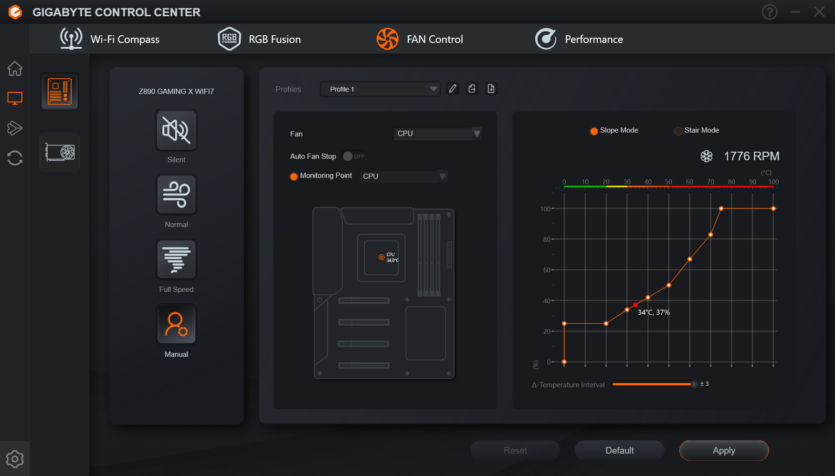Click the Apply button
This screenshot has width=835, height=476.
click(x=724, y=450)
